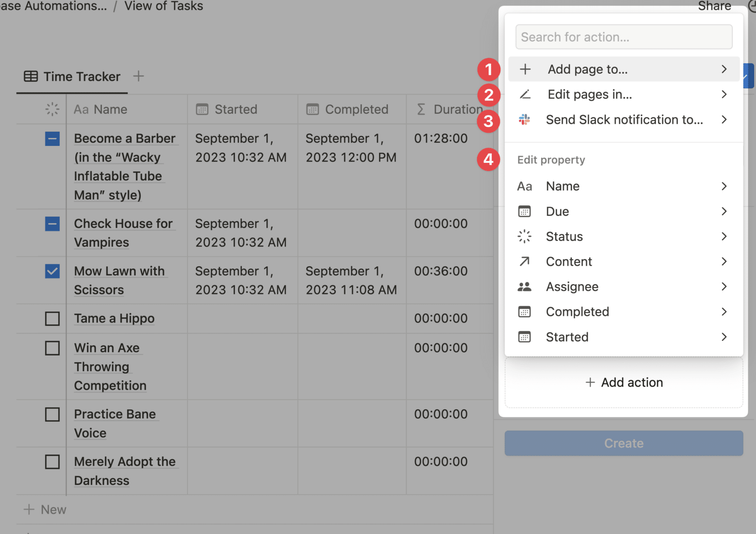Click the Search for action input field
Viewport: 756px width, 534px height.
tap(624, 37)
